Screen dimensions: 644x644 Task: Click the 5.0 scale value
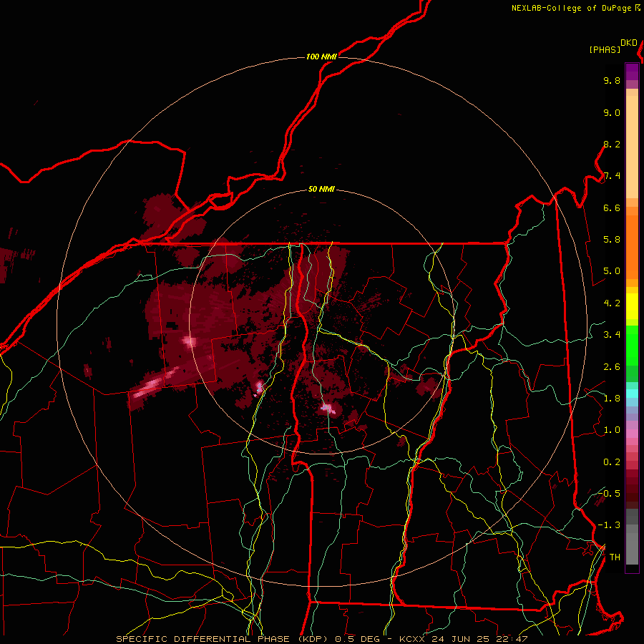(x=612, y=271)
